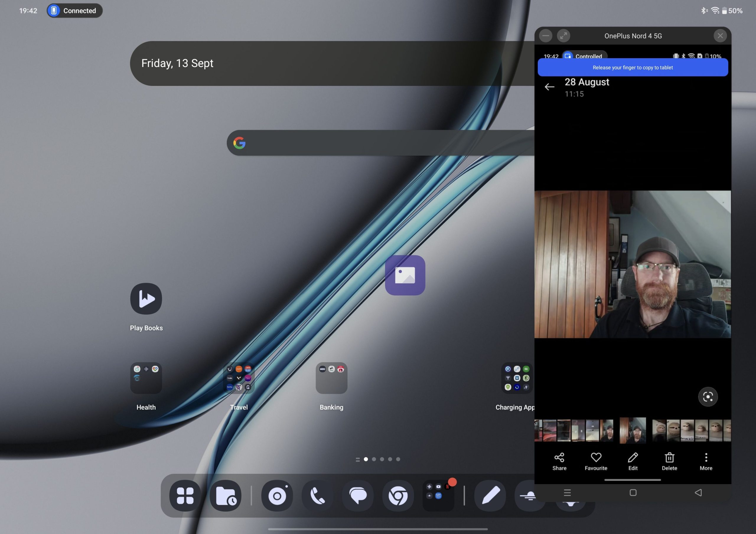The image size is (756, 534).
Task: Expand phone mirror window to fullscreen
Action: coord(563,35)
